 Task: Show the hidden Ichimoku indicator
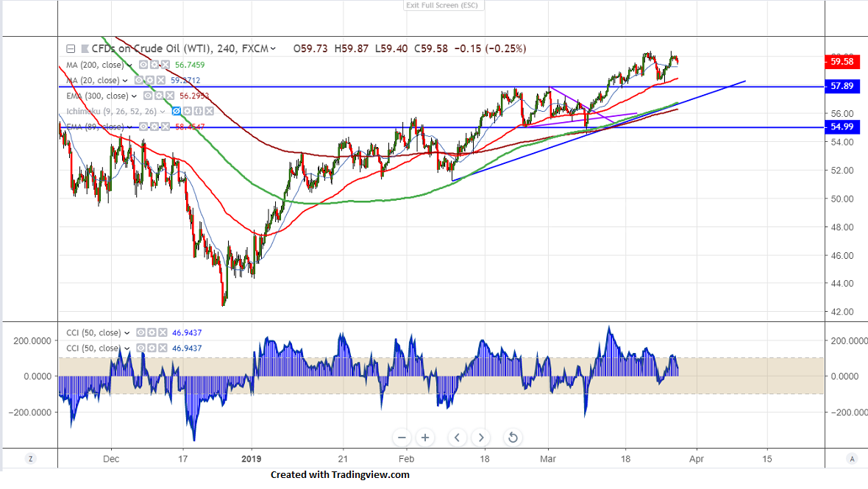pos(176,111)
